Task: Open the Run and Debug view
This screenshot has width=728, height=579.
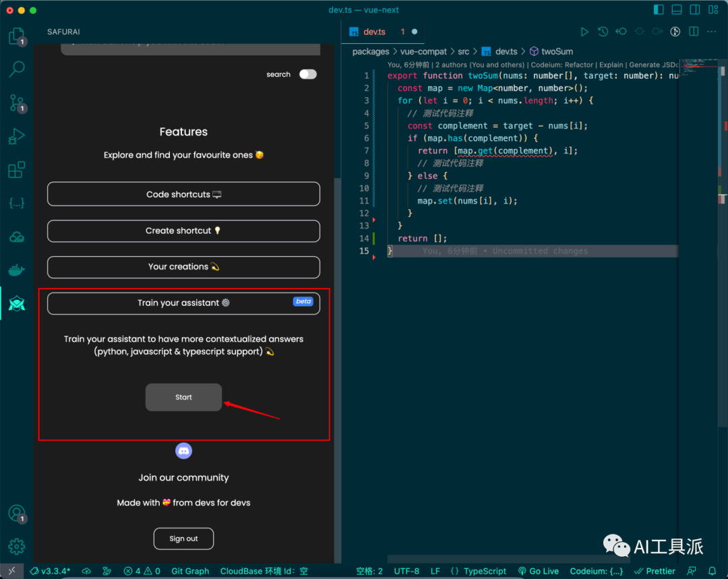Action: [x=17, y=136]
